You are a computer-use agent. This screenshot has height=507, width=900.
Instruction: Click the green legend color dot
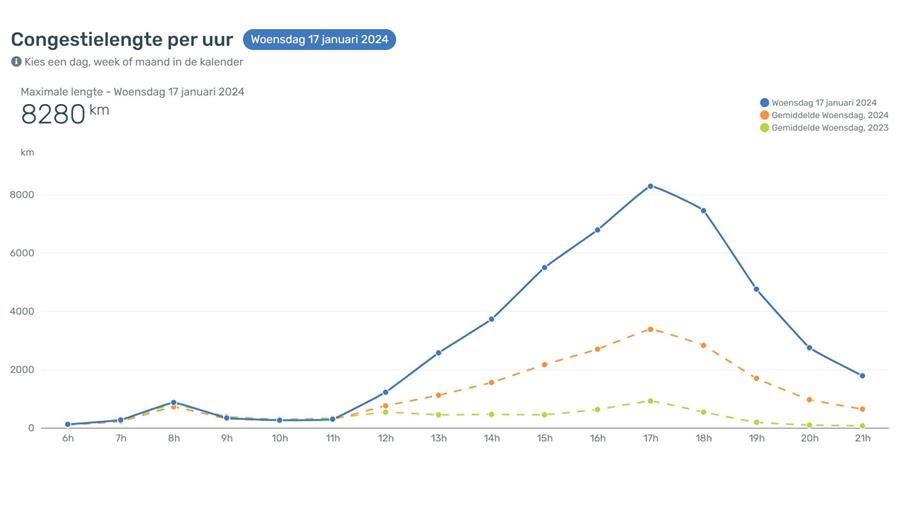(765, 128)
